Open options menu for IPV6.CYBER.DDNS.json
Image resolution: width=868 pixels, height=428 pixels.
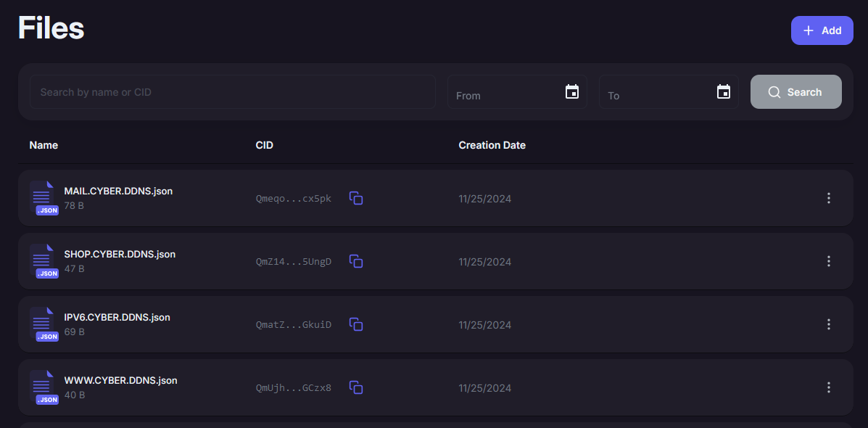point(829,324)
